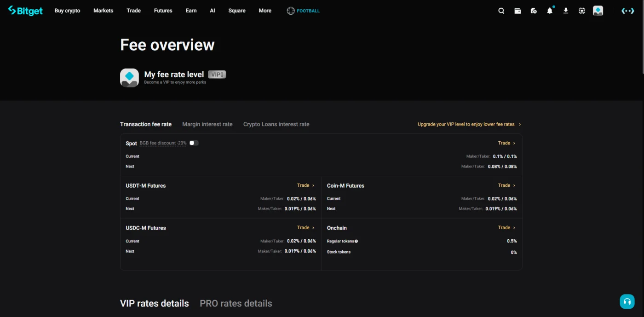This screenshot has height=317, width=644.
Task: Open the PRO rates details tab
Action: coord(236,304)
